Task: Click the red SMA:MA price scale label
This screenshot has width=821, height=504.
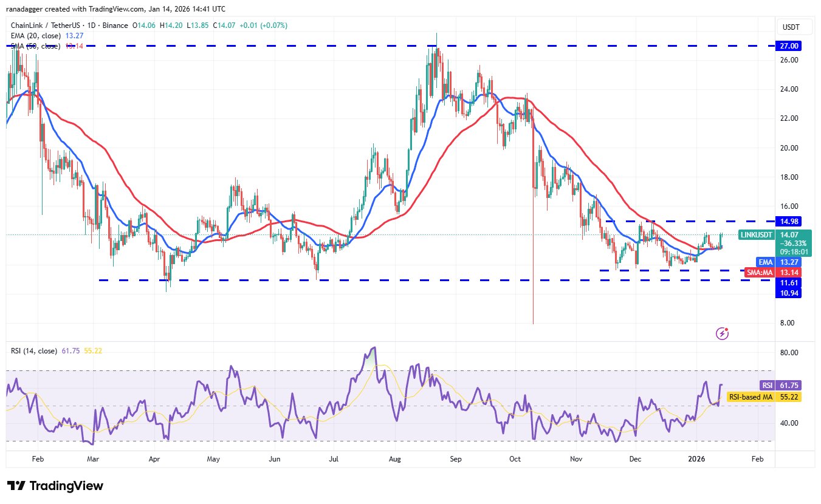Action: (x=760, y=272)
